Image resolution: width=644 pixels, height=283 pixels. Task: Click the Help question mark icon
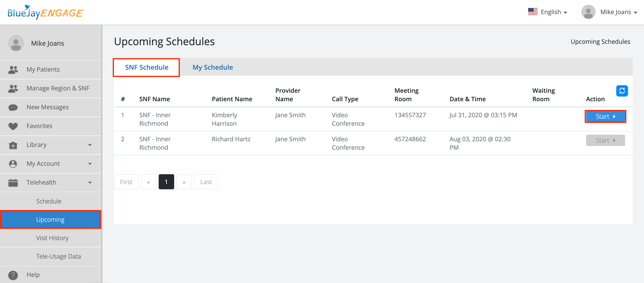pyautogui.click(x=13, y=275)
